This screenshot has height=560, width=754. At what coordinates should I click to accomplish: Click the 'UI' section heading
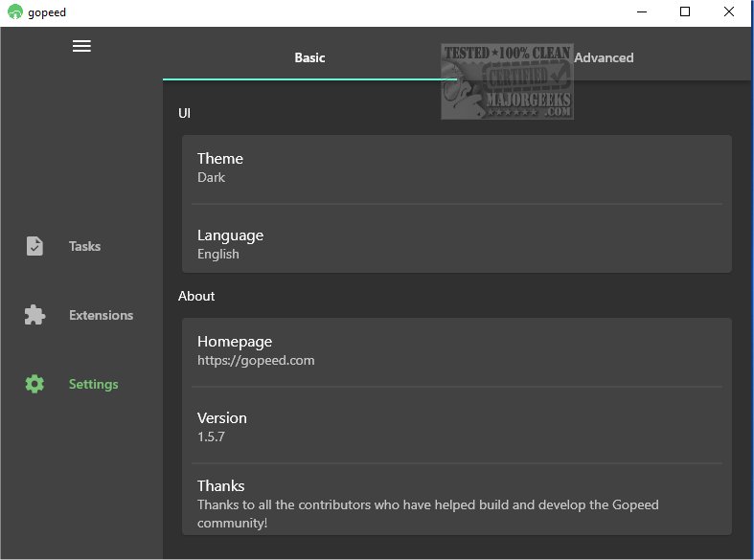coord(184,113)
